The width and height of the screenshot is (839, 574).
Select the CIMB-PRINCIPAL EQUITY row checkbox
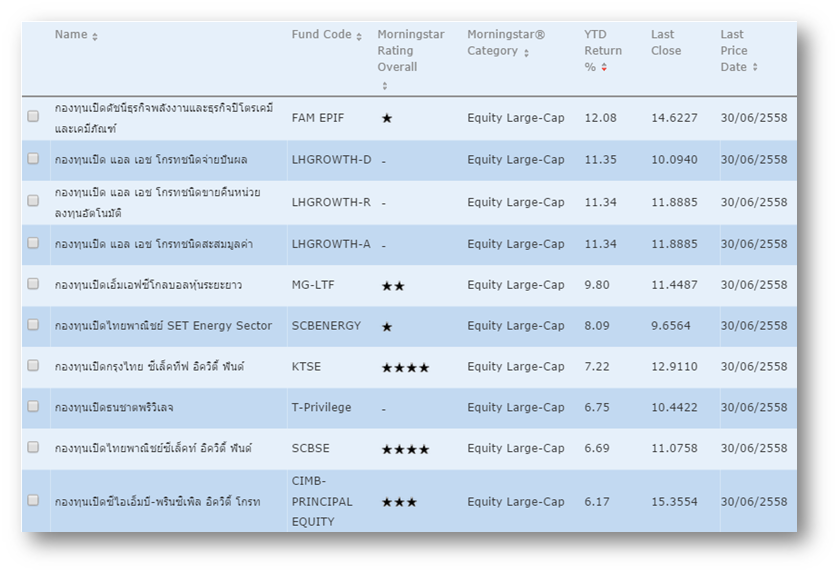(x=33, y=500)
